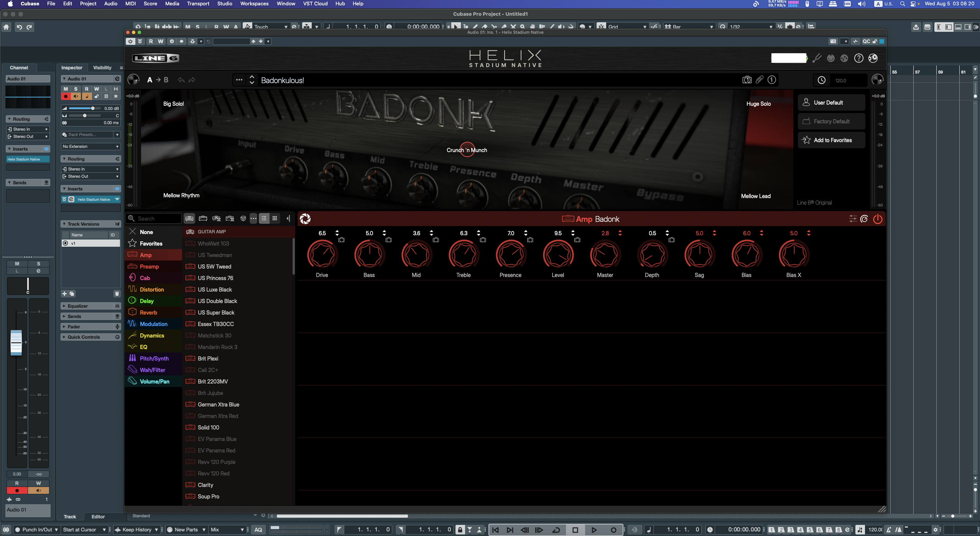The height and width of the screenshot is (536, 980).
Task: Click the paperclip attachment icon
Action: tap(759, 80)
